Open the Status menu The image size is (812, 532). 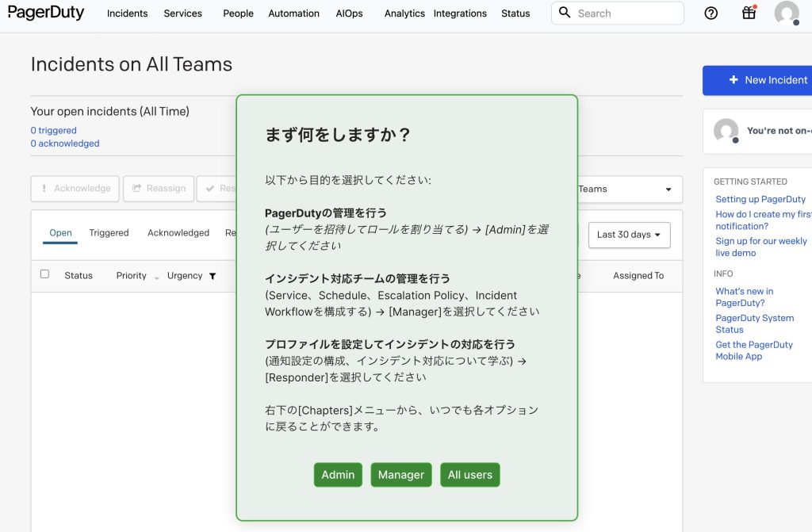[515, 13]
